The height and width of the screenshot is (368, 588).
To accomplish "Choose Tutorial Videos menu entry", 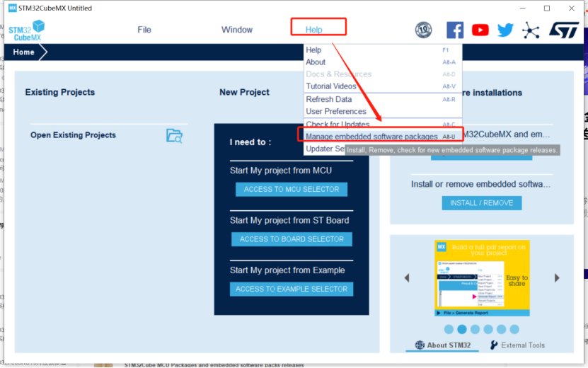I will tap(383, 86).
